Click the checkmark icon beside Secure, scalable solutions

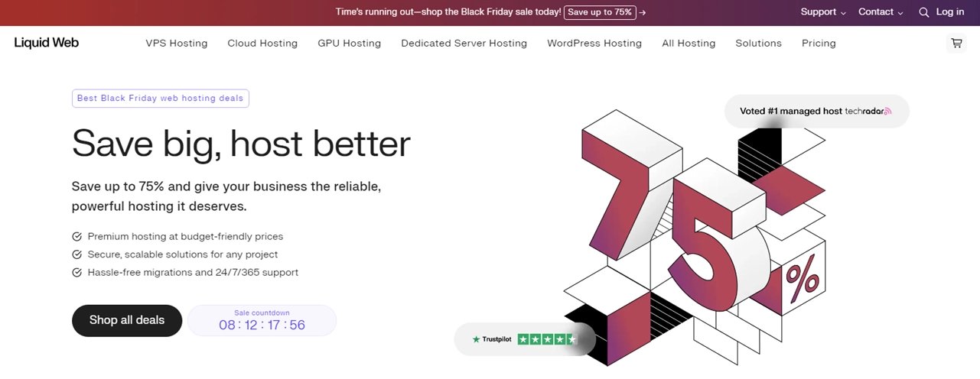[77, 254]
